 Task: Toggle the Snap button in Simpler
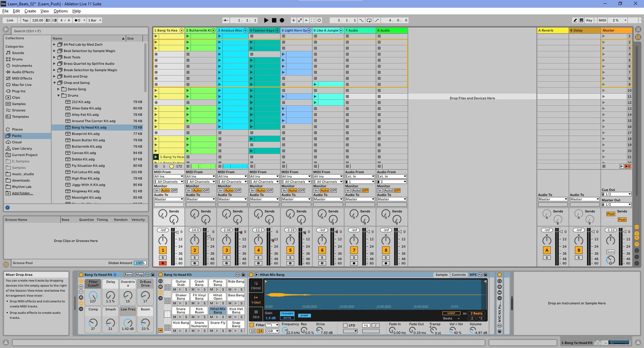(x=304, y=315)
